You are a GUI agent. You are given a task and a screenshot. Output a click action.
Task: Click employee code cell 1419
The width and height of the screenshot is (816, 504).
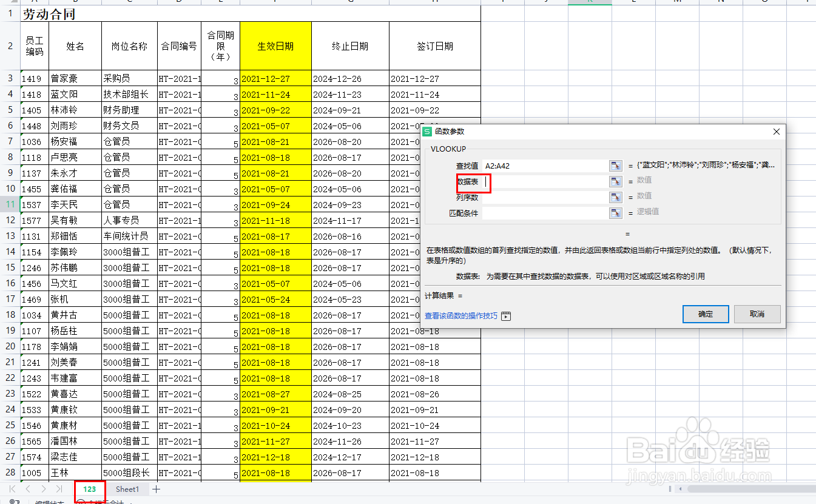[35, 78]
